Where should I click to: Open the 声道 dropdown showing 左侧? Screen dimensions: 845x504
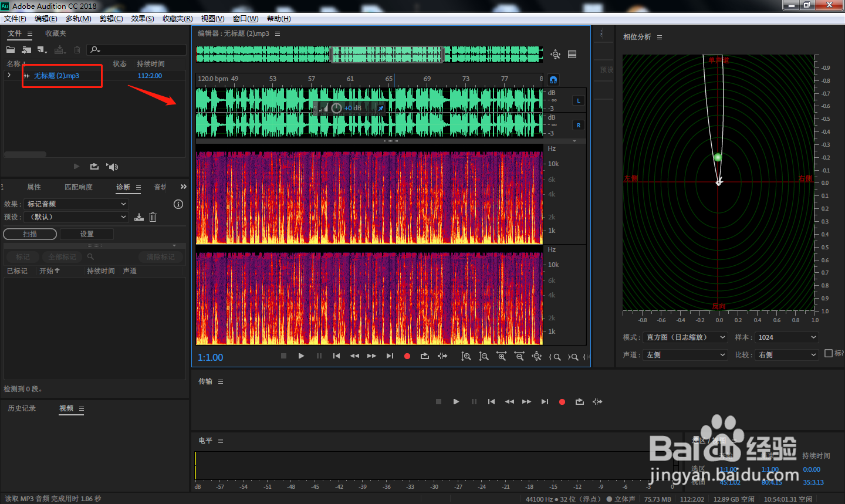point(685,355)
